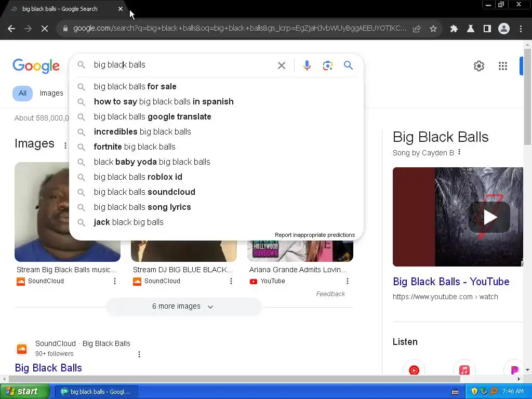Click inside the Google search text field

point(183,65)
